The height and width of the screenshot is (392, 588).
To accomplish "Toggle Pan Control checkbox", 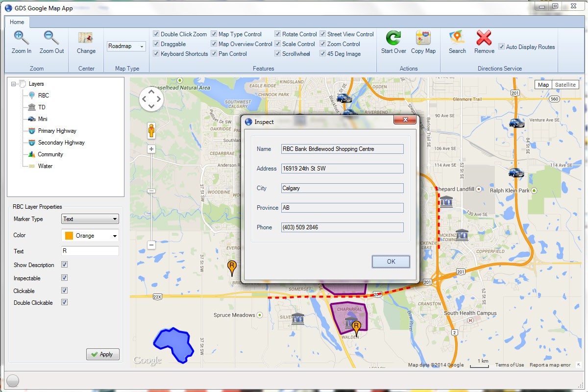I will 214,53.
